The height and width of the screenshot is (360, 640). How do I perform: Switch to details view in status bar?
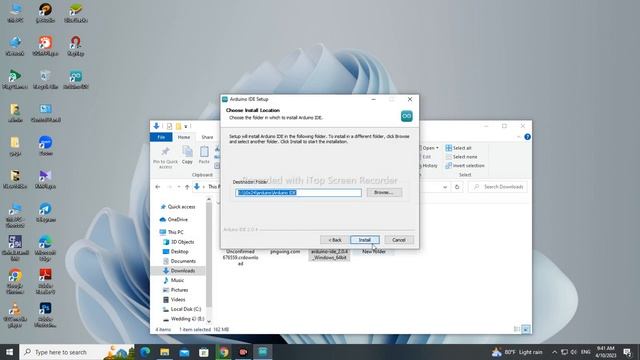pos(517,329)
